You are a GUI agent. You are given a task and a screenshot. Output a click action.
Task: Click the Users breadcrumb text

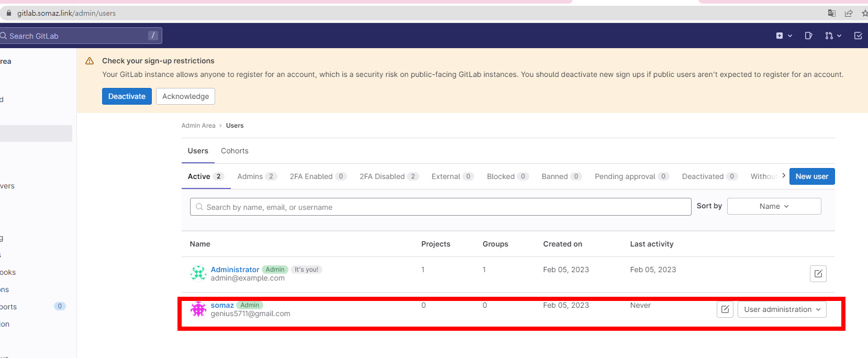click(235, 126)
